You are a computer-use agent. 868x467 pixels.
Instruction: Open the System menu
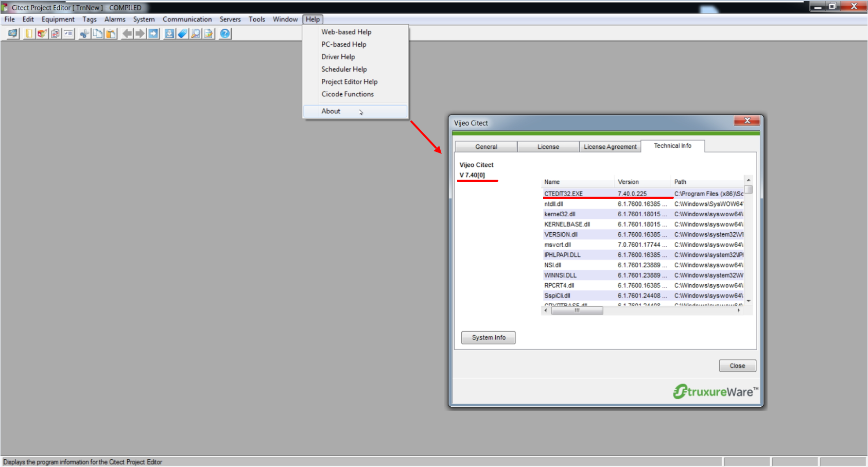pos(144,19)
